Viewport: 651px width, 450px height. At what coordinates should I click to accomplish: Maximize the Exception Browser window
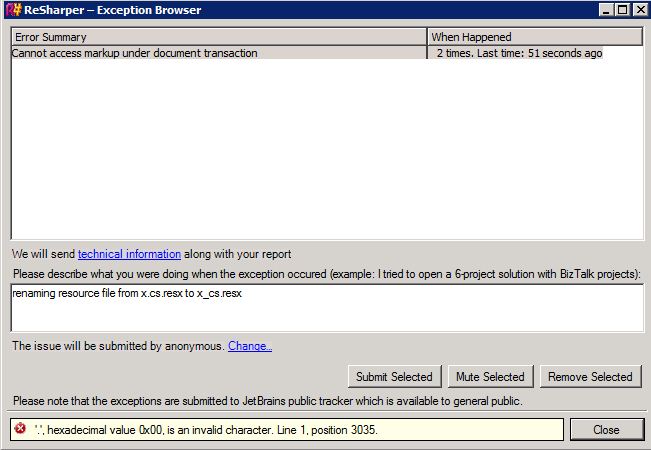tap(623, 10)
